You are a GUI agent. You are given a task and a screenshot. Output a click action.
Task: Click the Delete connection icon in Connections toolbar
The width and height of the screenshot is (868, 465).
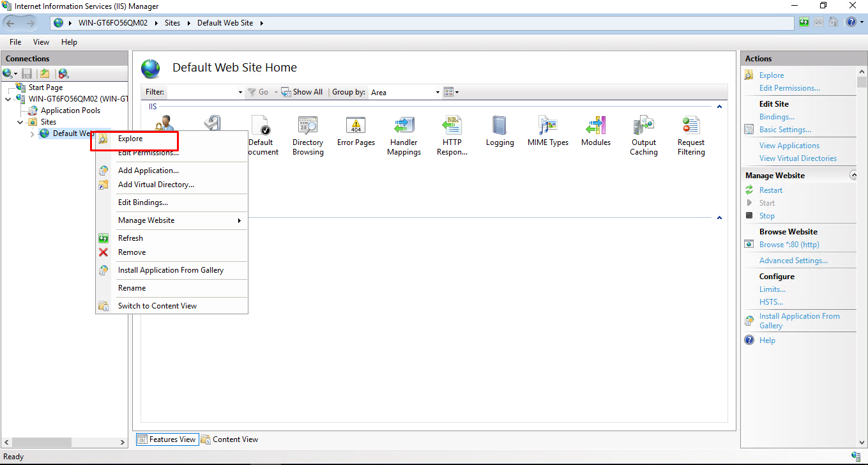click(63, 74)
